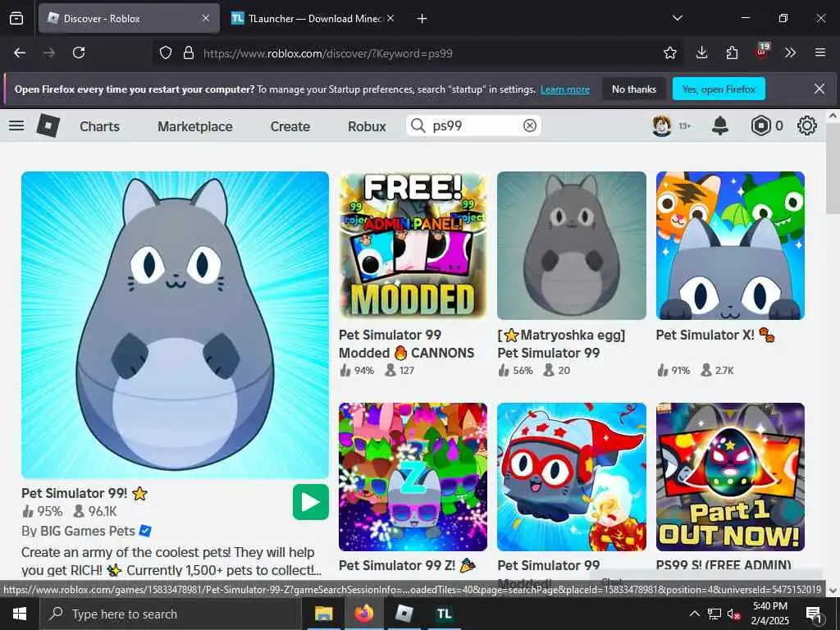Switch to the Discover - Roblox tab
This screenshot has width=840, height=630.
tap(129, 18)
